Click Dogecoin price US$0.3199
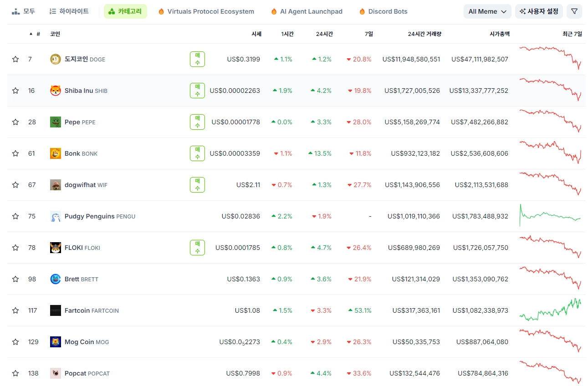This screenshot has height=386, width=588. point(244,59)
